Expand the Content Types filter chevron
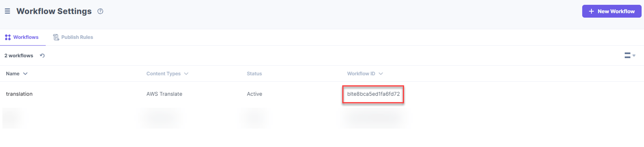 (186, 74)
